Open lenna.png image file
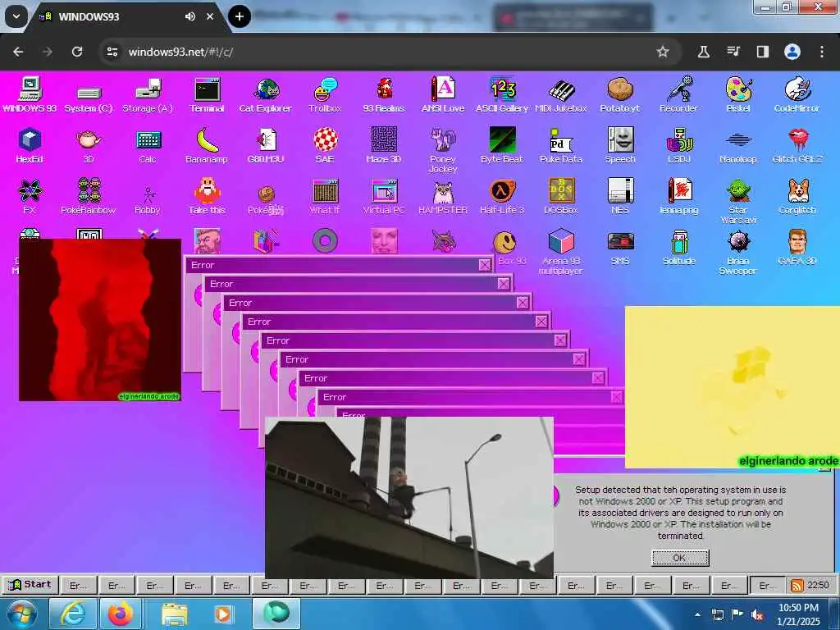 tap(678, 196)
